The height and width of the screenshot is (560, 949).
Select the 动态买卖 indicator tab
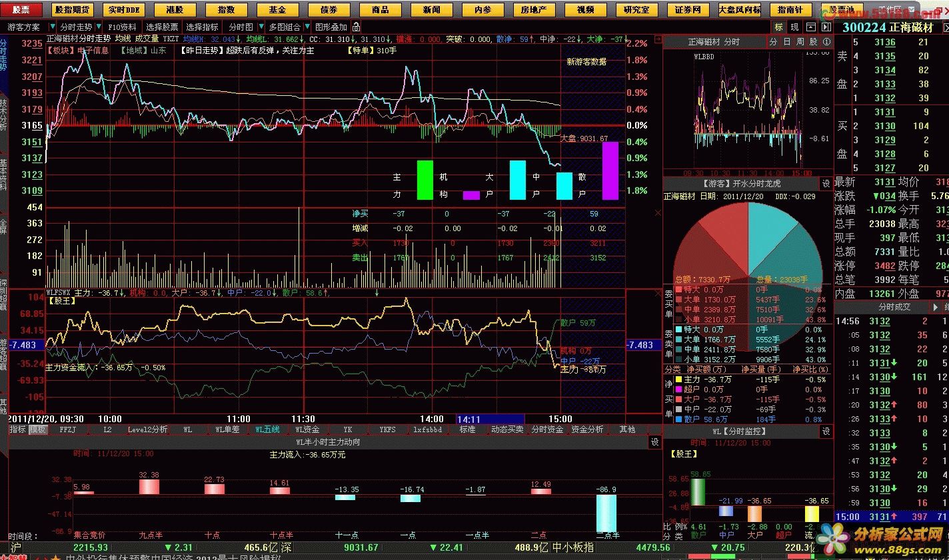coord(507,429)
